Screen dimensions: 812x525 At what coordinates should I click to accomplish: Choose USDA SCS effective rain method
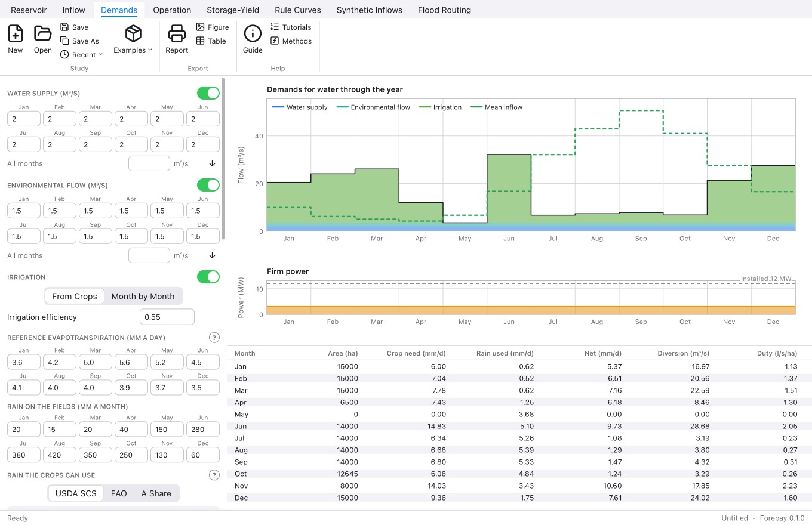click(x=76, y=493)
